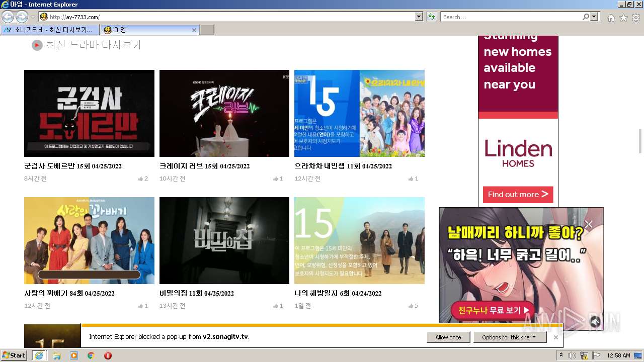Click the title 나의 해방일지 6회 04/24/2022
The height and width of the screenshot is (362, 644).
[338, 293]
